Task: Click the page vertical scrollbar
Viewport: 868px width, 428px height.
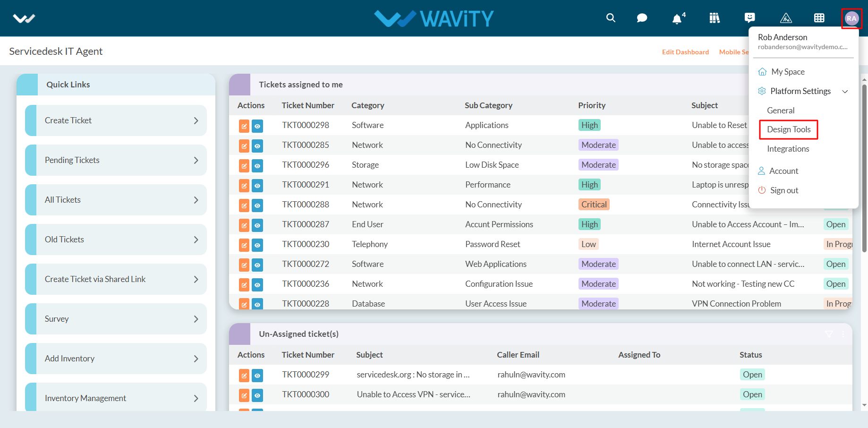Action: (864, 168)
